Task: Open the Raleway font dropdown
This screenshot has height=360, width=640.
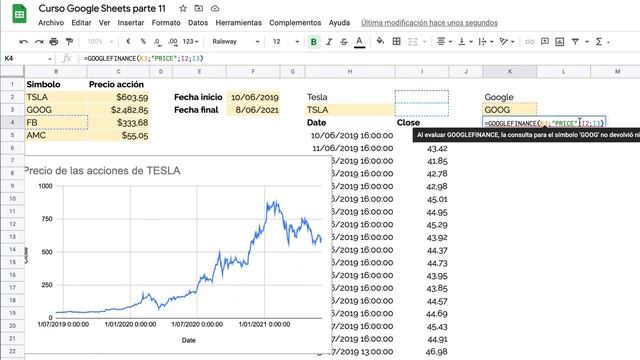Action: coord(236,42)
